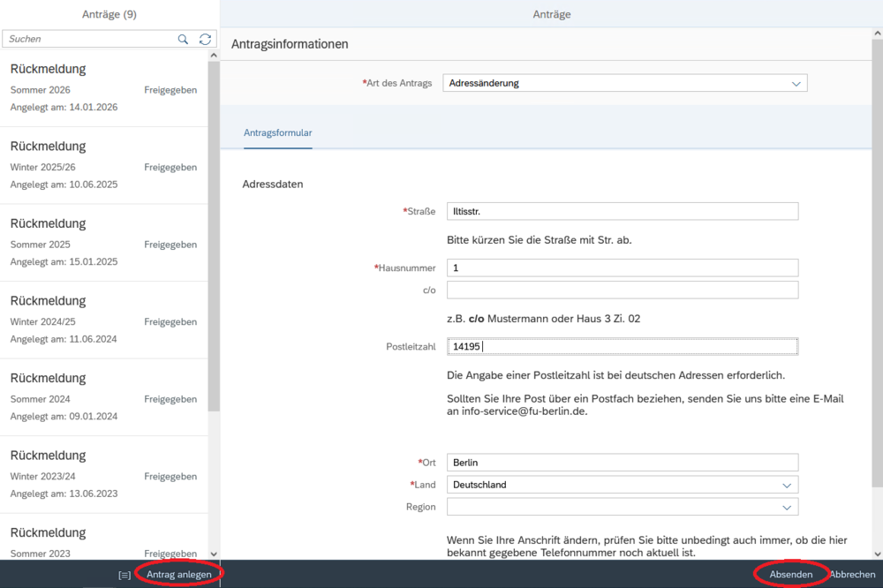
Task: Click the Antragsinformationen heading
Action: pos(290,44)
